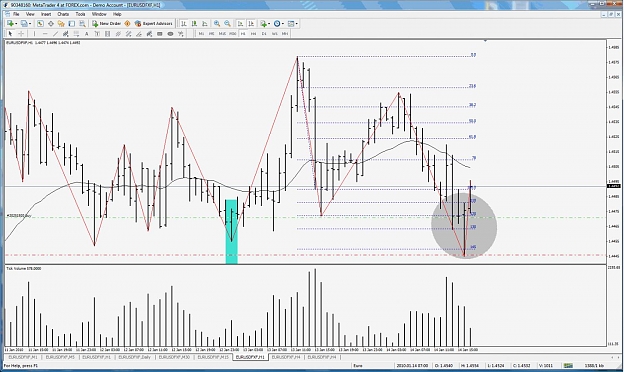Open the Data Window crosshair icon
Viewport: 625px width, 372px height.
click(51, 24)
